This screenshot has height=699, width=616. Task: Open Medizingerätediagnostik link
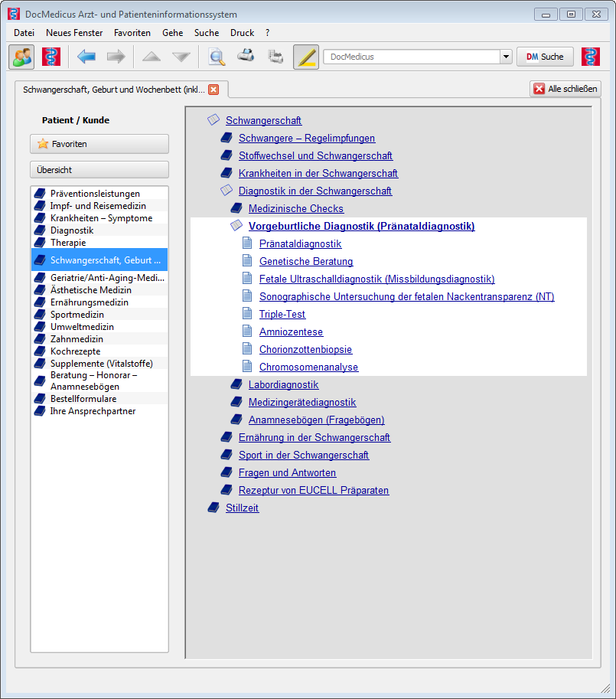coord(302,403)
